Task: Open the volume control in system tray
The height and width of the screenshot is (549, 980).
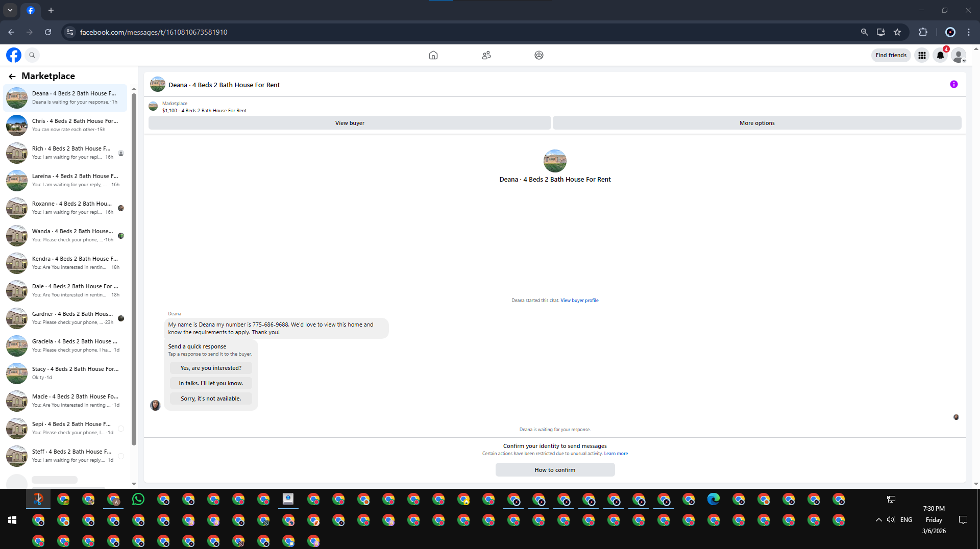Action: [891, 520]
